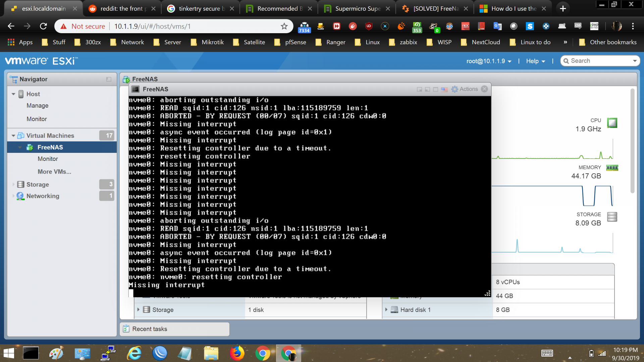644x362 pixels.
Task: Open Monitor under the FreeNAS VM
Action: [x=48, y=159]
